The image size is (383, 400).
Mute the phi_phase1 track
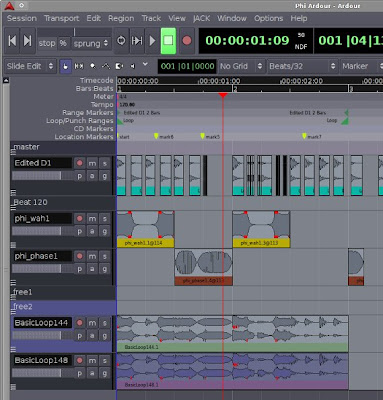pos(92,256)
